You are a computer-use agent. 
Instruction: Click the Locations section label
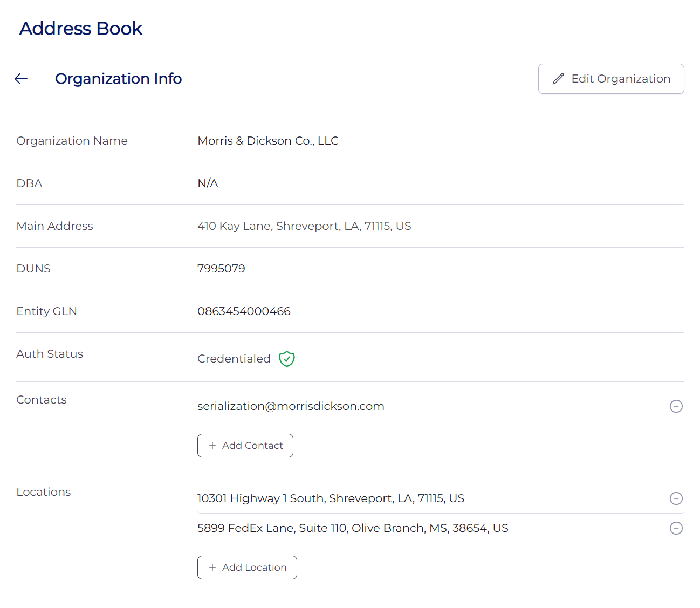tap(44, 492)
